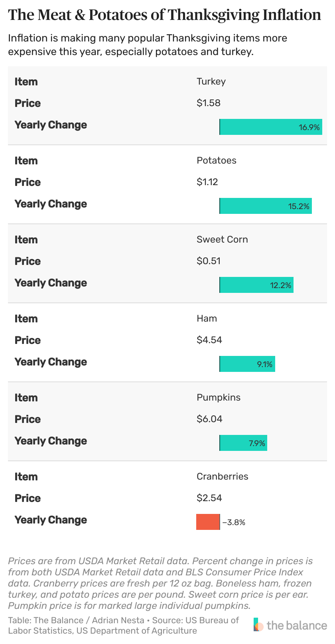Click the Balance logo icon

point(258,625)
